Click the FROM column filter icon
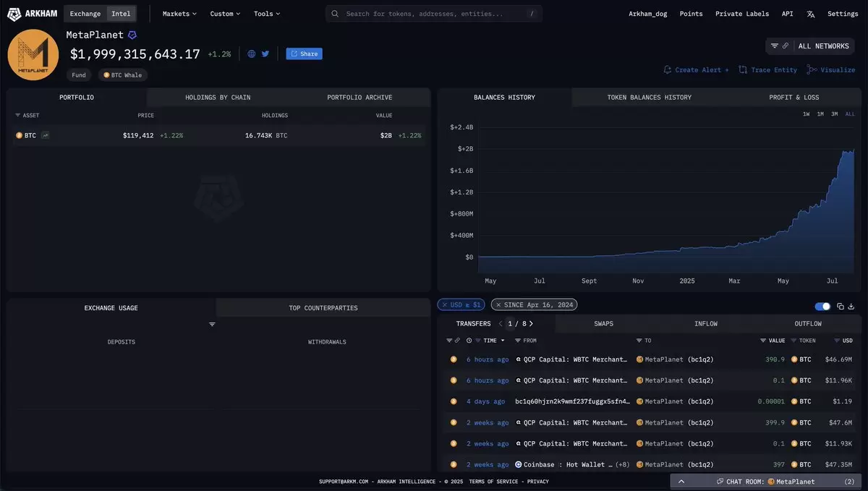The height and width of the screenshot is (491, 868). [x=518, y=341]
